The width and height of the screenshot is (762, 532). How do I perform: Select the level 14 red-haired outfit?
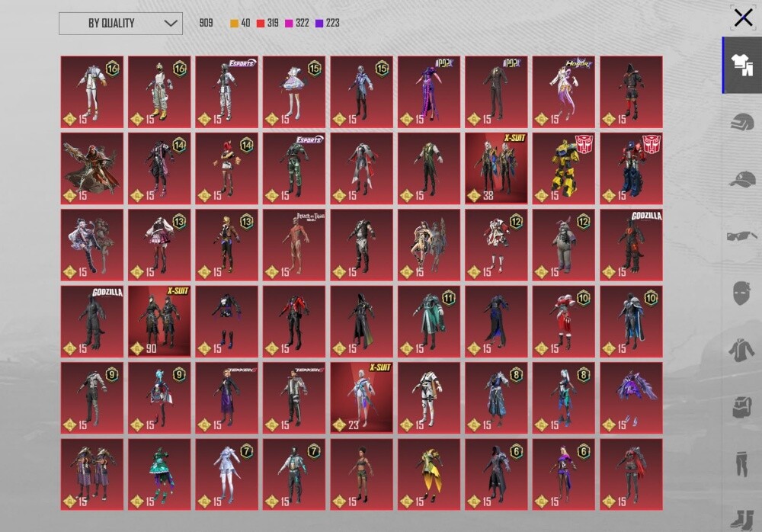click(226, 168)
